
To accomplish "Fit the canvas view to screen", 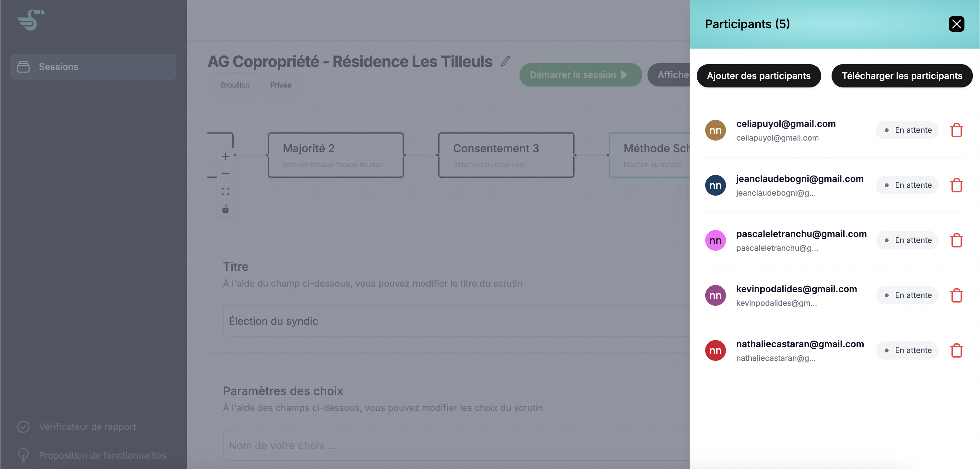I will 225,191.
